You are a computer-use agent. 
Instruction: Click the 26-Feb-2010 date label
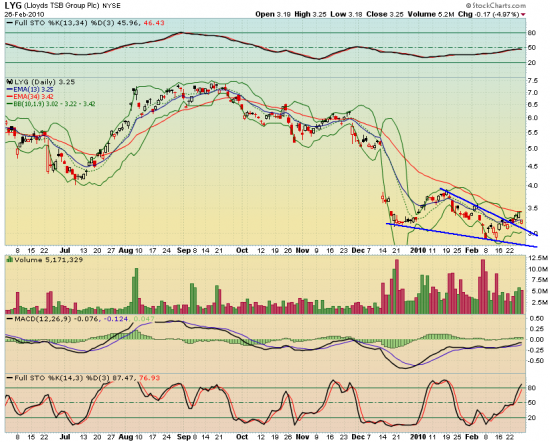(24, 14)
